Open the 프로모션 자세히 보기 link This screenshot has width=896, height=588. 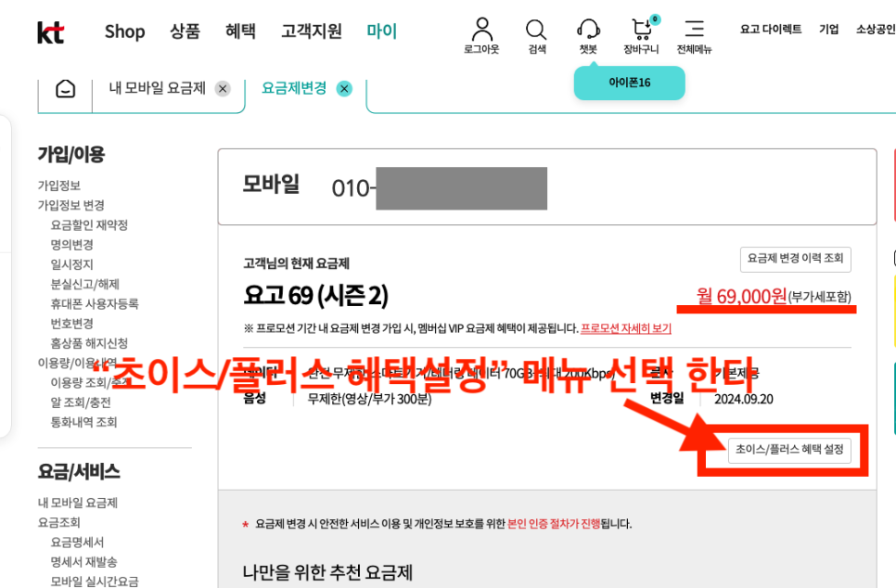coord(626,328)
